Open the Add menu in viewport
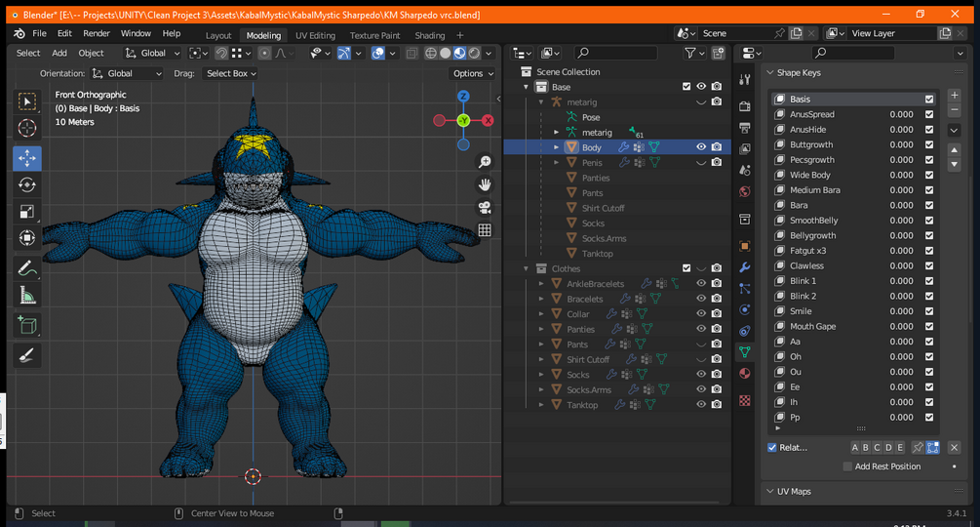Image resolution: width=980 pixels, height=527 pixels. click(x=59, y=53)
